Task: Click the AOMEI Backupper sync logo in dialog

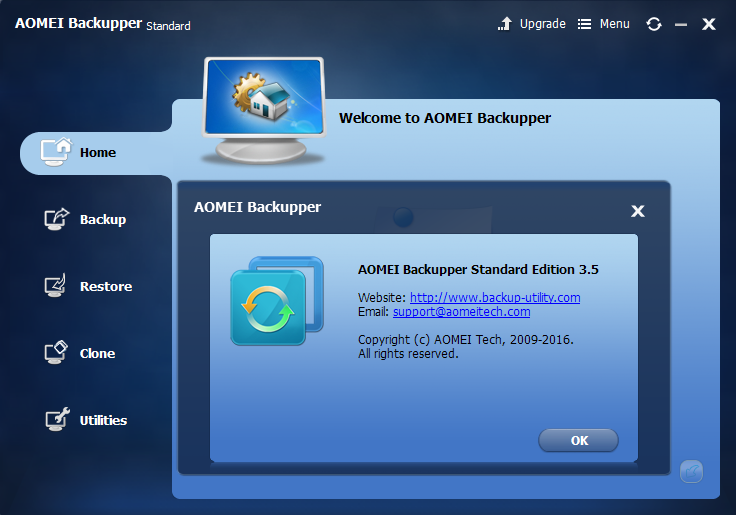Action: (277, 301)
